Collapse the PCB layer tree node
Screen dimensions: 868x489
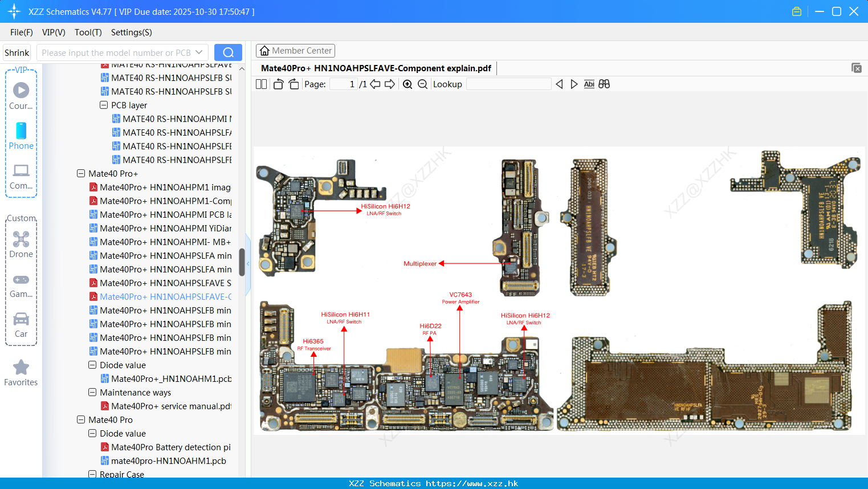(x=104, y=105)
